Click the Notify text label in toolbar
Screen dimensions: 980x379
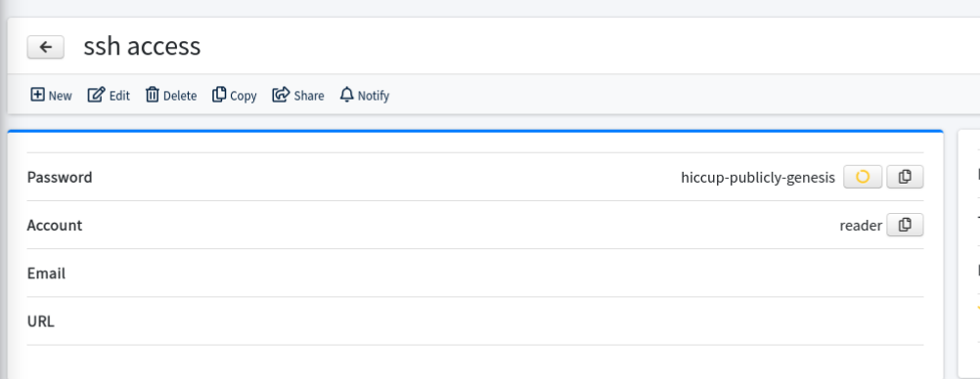point(374,96)
